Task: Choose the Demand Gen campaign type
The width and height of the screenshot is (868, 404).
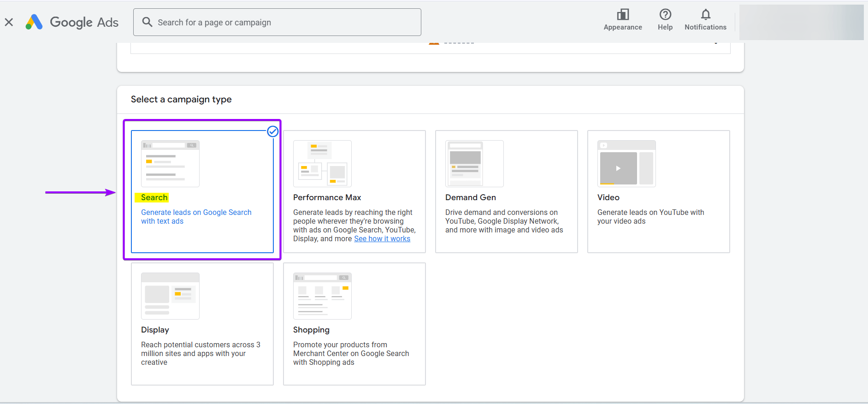Action: pyautogui.click(x=470, y=197)
